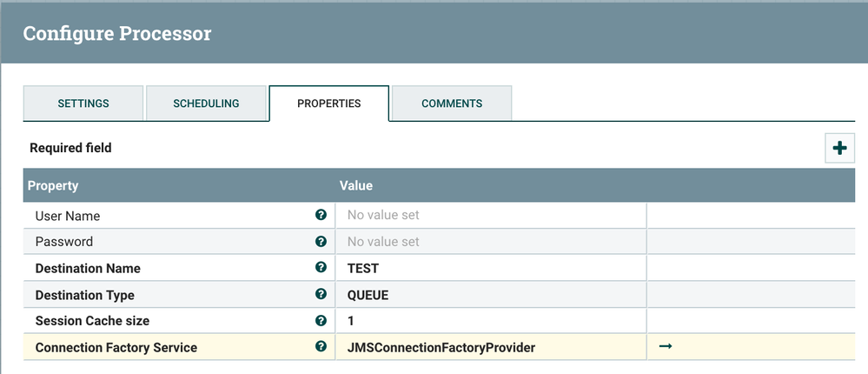Click help icon beside Destination Name
The height and width of the screenshot is (374, 868).
pyautogui.click(x=321, y=268)
